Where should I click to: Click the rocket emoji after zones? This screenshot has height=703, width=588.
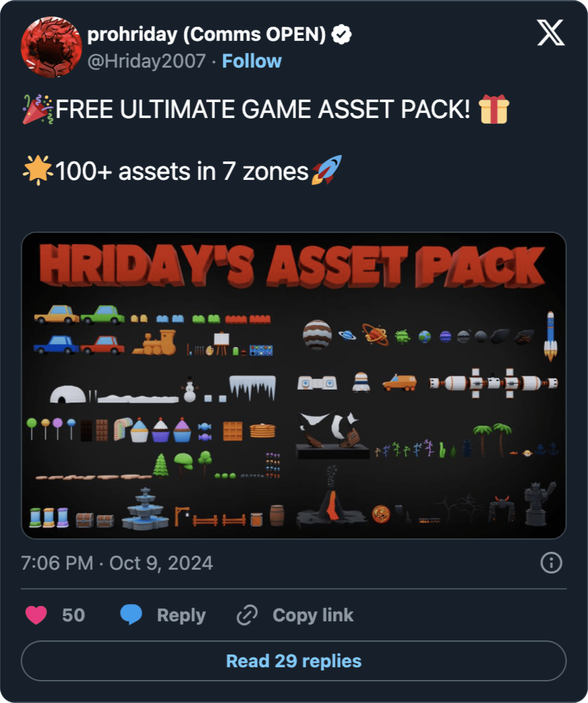click(327, 170)
